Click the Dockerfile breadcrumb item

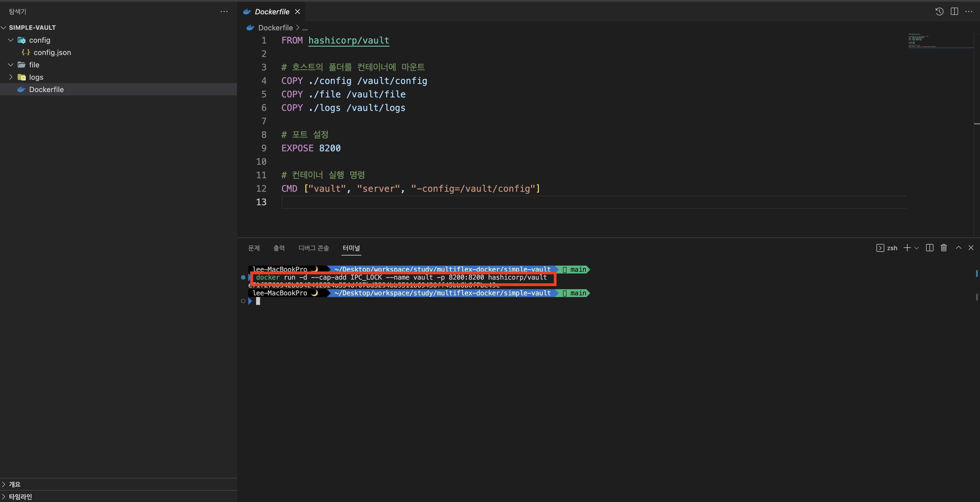(x=275, y=28)
